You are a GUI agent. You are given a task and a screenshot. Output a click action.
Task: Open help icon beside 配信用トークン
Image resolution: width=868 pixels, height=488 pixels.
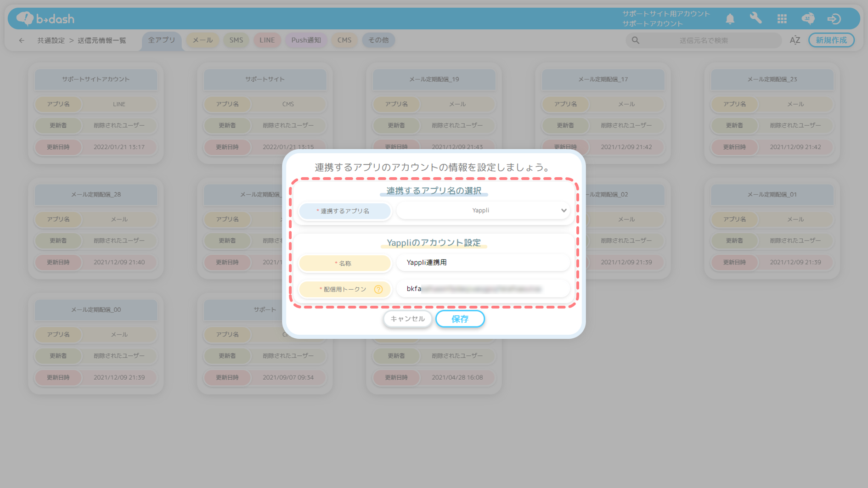point(378,289)
